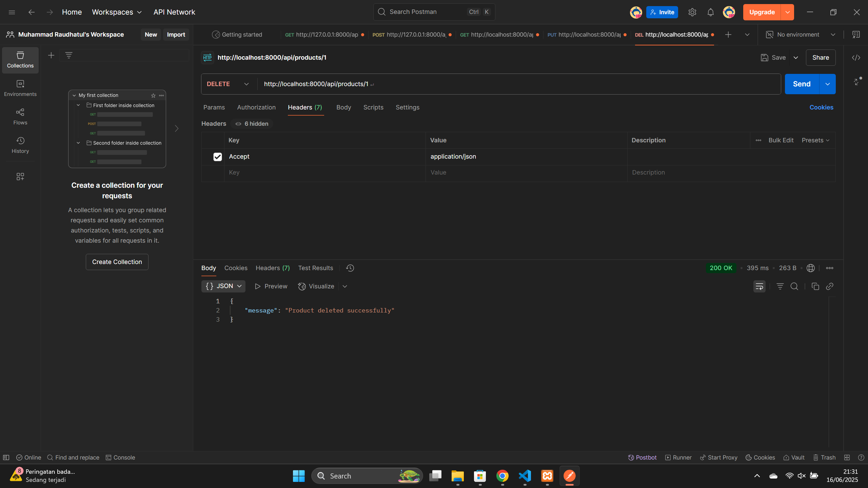Image resolution: width=868 pixels, height=488 pixels.
Task: Switch to the Authorization tab
Action: coord(256,107)
